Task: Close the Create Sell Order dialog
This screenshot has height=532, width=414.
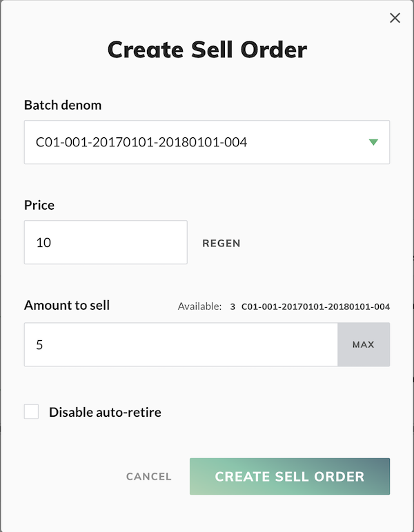Action: point(395,18)
